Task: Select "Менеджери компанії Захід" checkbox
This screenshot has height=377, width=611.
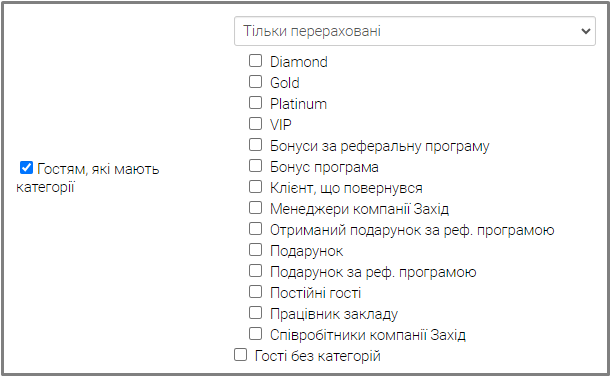Action: [x=255, y=208]
